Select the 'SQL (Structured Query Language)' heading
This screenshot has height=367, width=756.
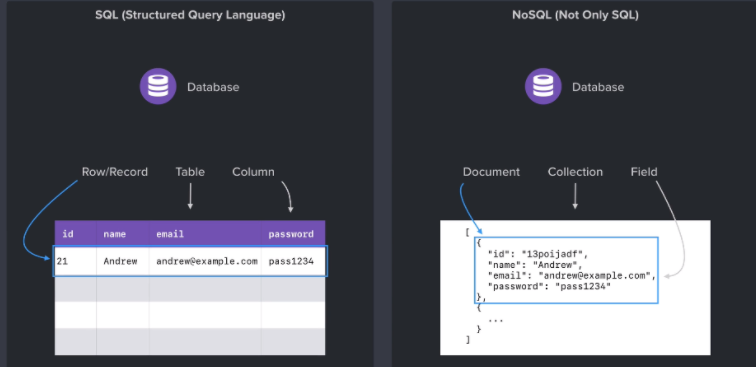(x=190, y=15)
